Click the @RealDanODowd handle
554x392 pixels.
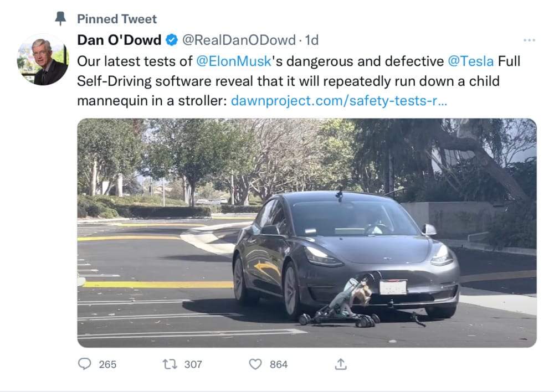coord(239,40)
